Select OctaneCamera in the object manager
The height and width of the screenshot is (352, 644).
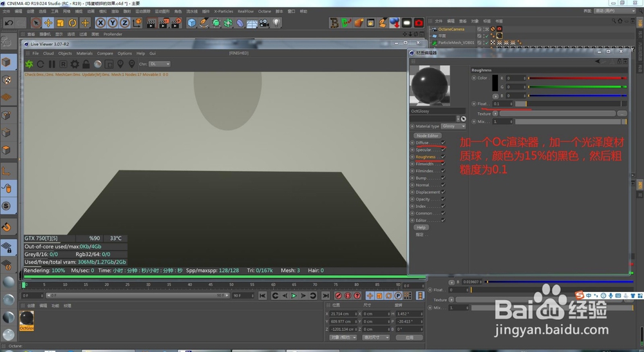[x=451, y=29]
